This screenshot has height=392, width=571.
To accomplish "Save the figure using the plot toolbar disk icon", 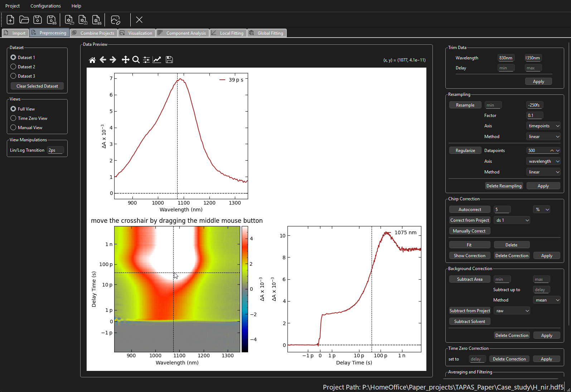I will coord(169,60).
